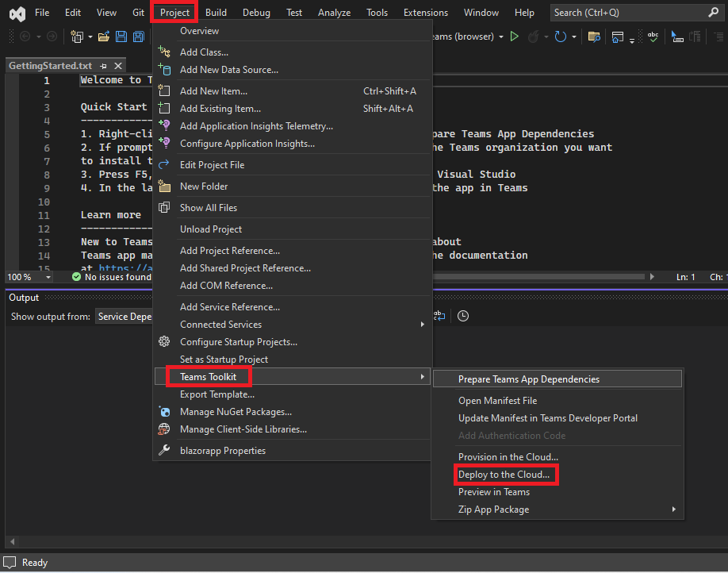728x573 pixels.
Task: Click the editor horizontal scrollbar
Action: (x=538, y=277)
